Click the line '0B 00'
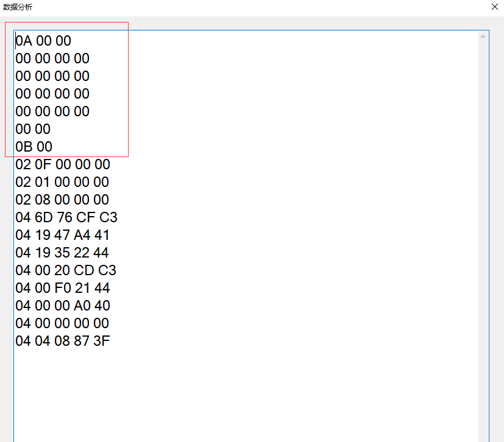Screen dimensions: 504x442 pyautogui.click(x=34, y=147)
